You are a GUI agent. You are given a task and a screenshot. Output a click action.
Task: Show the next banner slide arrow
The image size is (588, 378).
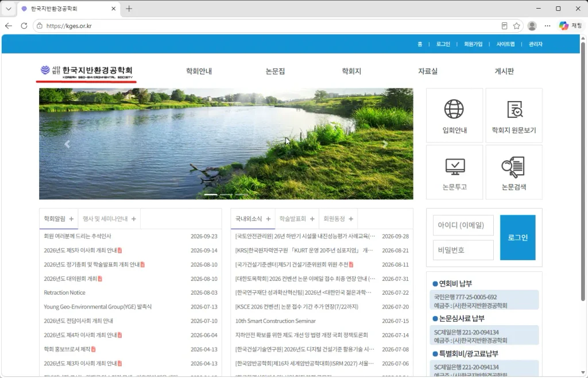[385, 144]
